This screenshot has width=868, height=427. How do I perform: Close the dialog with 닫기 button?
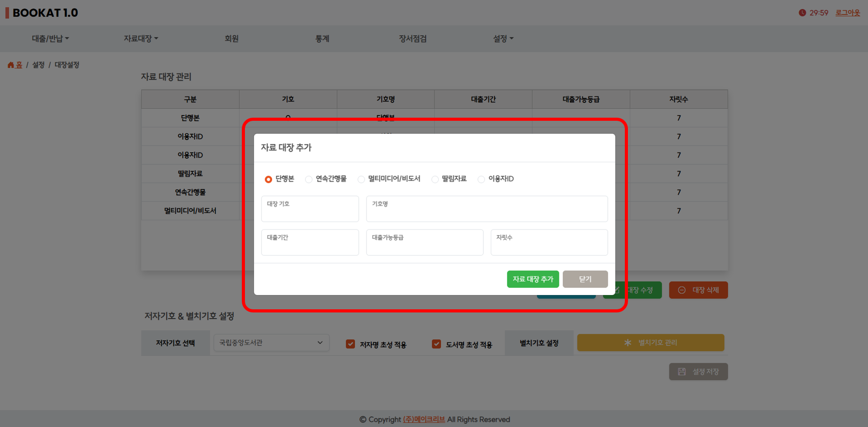click(x=585, y=279)
